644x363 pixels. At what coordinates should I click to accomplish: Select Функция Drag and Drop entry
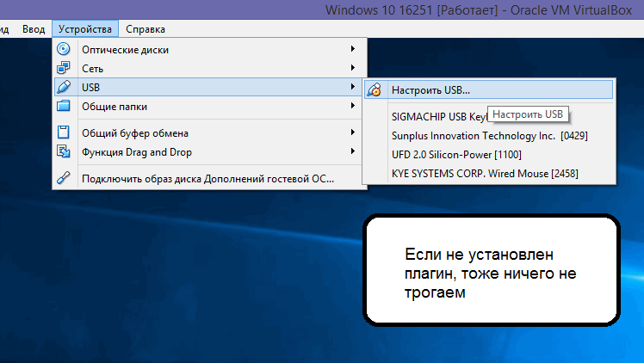pyautogui.click(x=209, y=151)
